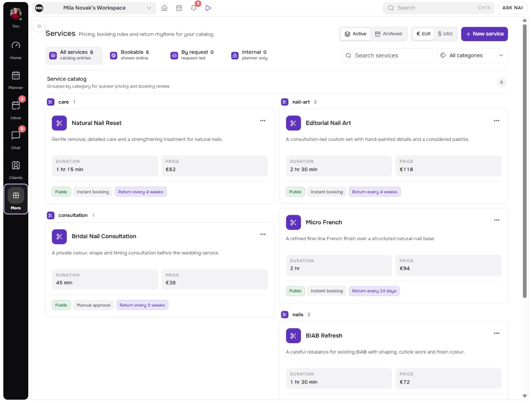Open options menu for Bridal Nail Consultation

pyautogui.click(x=263, y=234)
